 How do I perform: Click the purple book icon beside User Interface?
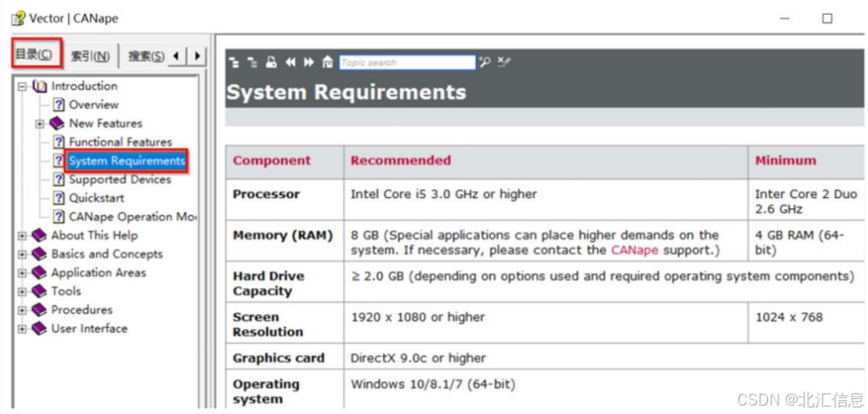pyautogui.click(x=39, y=329)
